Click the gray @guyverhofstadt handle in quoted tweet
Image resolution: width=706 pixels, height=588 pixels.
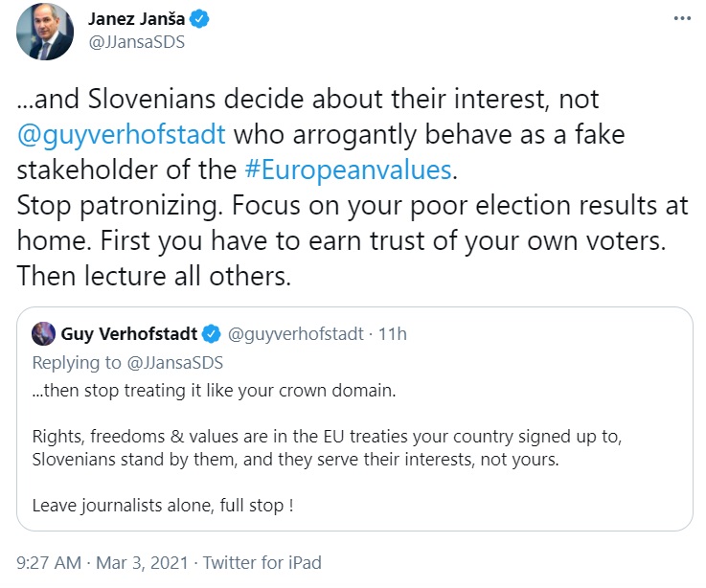(295, 333)
